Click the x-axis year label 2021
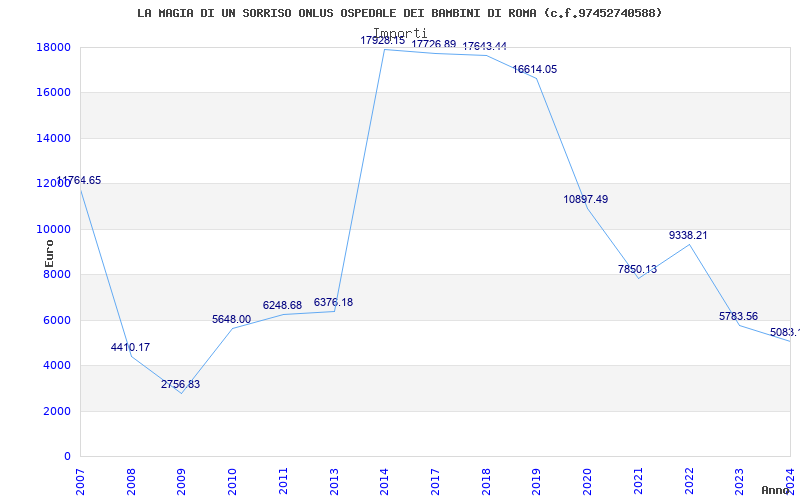This screenshot has height=500, width=800. click(638, 481)
